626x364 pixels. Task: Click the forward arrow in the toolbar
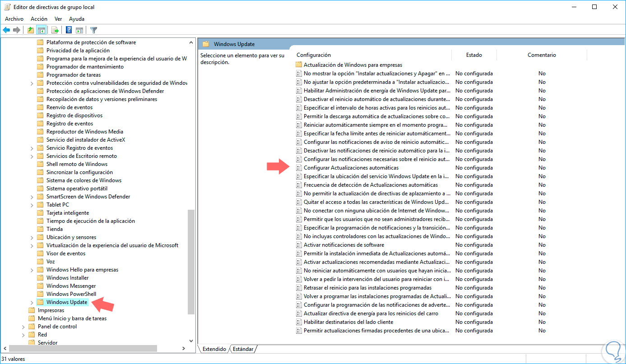pos(17,30)
